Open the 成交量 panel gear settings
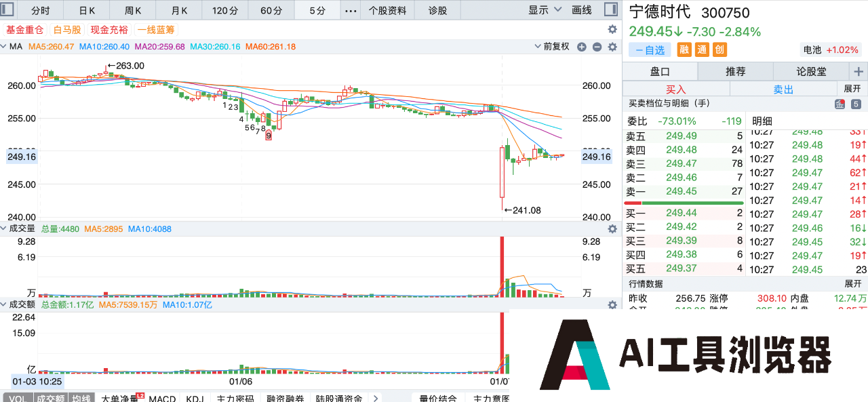This screenshot has width=868, height=402. (x=612, y=229)
